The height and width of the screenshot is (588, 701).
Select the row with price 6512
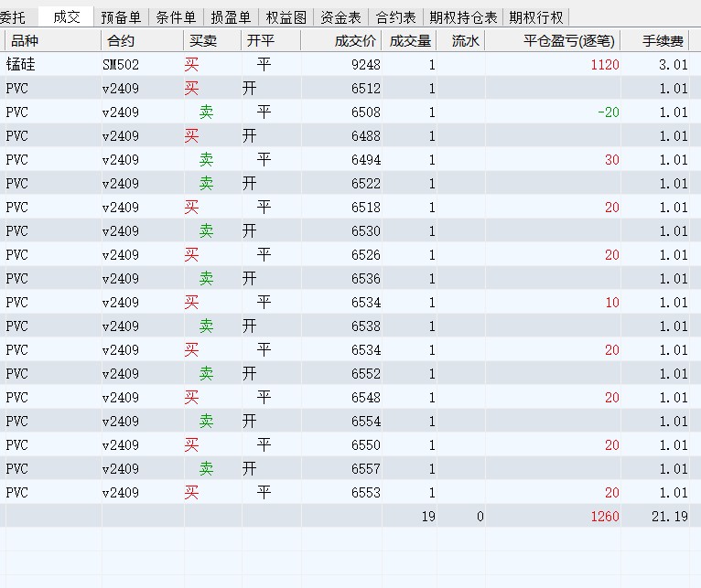(350, 88)
